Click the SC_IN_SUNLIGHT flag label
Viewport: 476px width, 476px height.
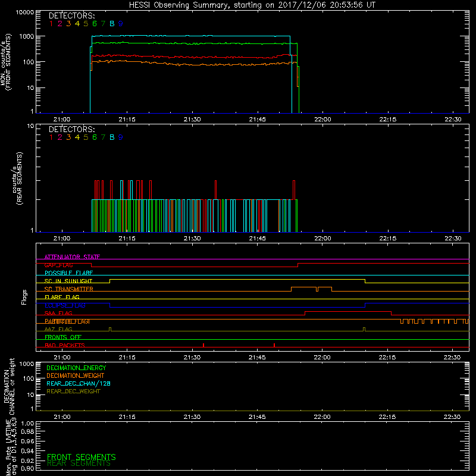coord(68,281)
